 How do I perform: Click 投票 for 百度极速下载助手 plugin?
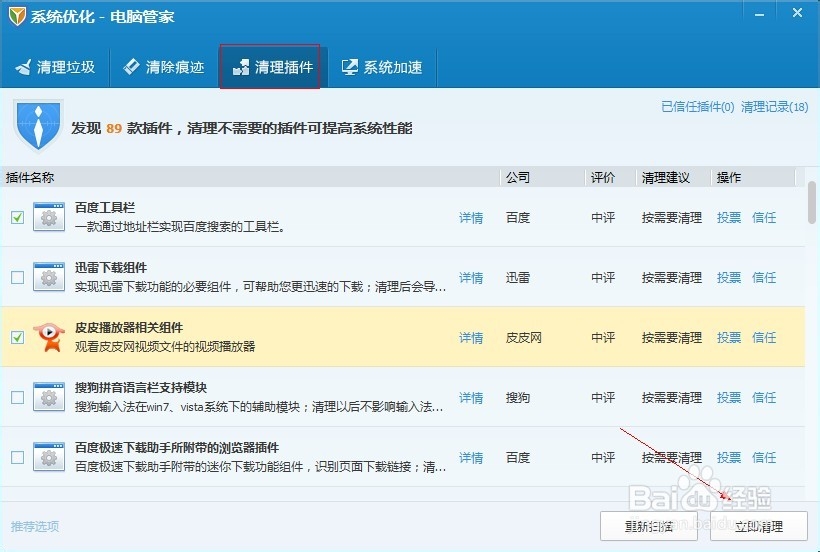coord(728,458)
